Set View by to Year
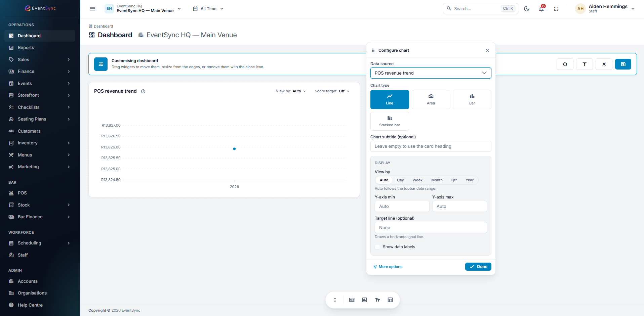The height and width of the screenshot is (316, 644). (x=470, y=180)
